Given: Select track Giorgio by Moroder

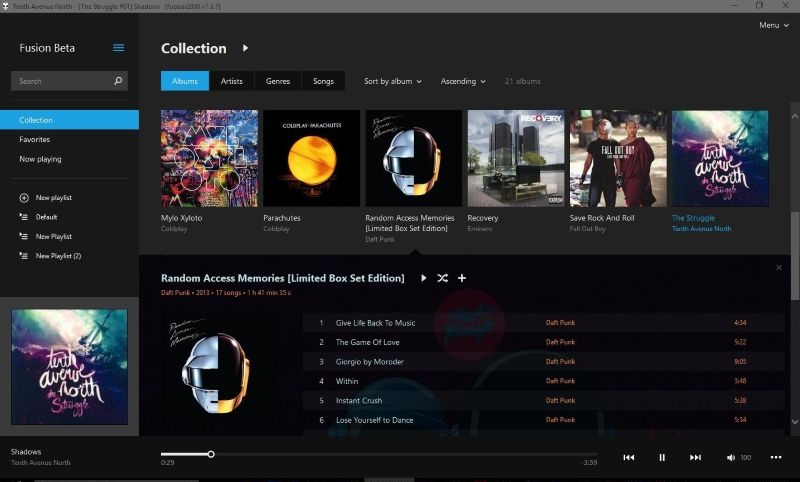Looking at the screenshot, I should [543, 362].
